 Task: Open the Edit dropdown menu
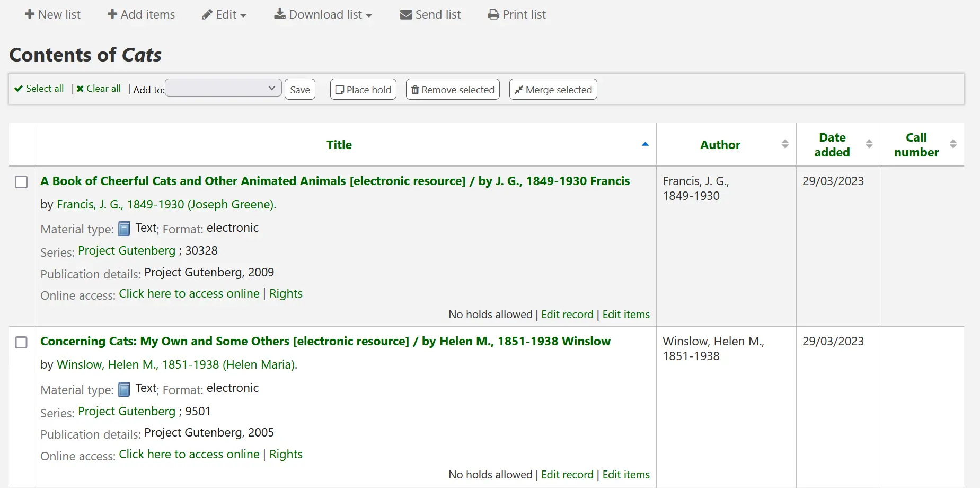pyautogui.click(x=224, y=14)
